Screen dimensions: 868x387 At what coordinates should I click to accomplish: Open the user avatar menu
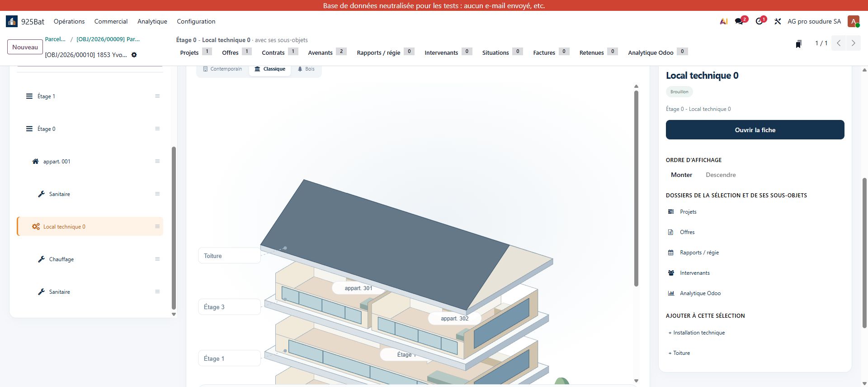click(x=854, y=21)
